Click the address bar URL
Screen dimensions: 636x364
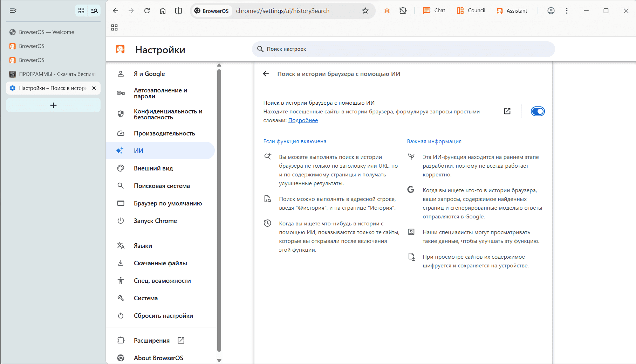pos(283,11)
